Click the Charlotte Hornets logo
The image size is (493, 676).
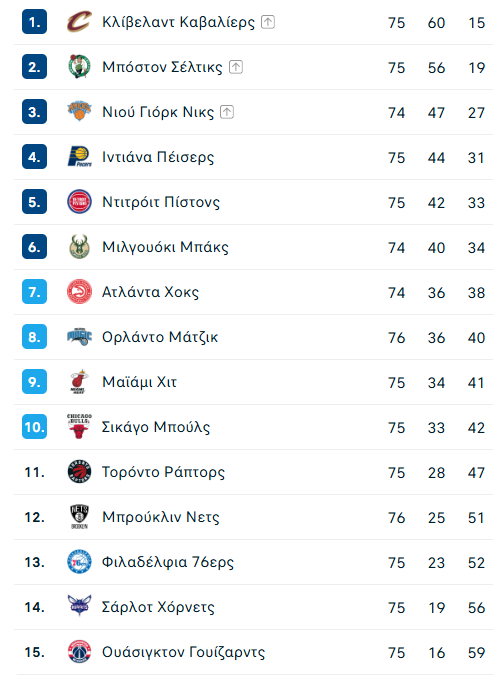tap(79, 607)
